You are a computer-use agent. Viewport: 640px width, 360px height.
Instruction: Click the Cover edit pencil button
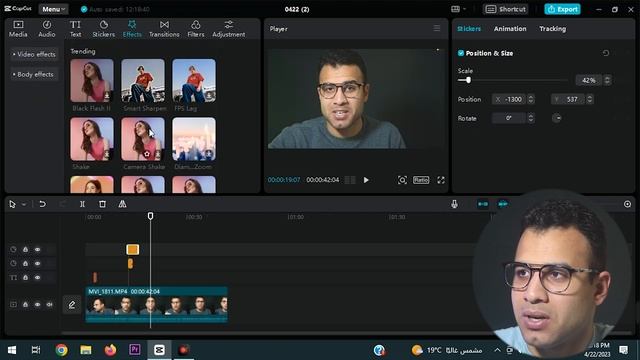coord(72,304)
